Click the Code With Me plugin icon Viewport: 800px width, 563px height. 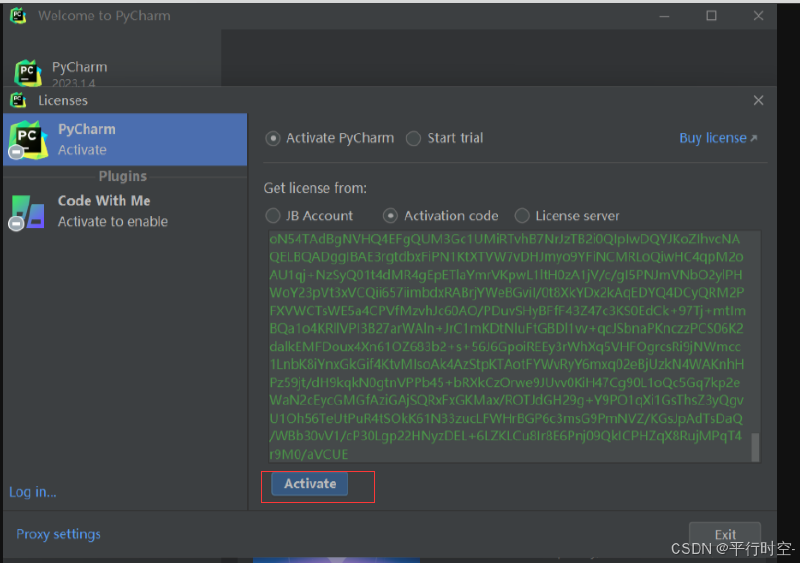[x=26, y=212]
